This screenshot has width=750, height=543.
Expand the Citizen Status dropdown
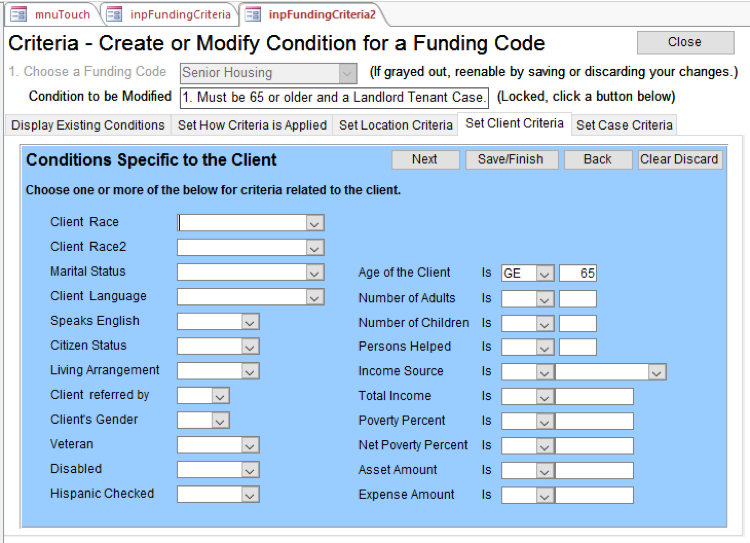(x=250, y=346)
